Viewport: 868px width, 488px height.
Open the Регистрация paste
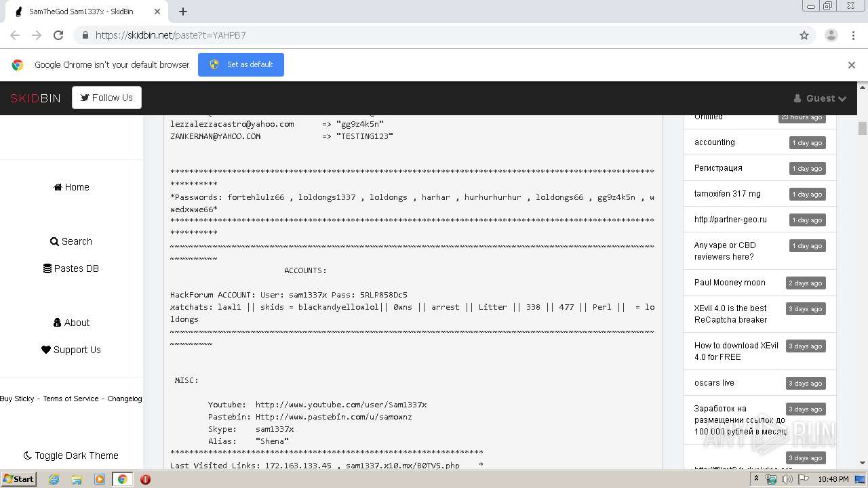tap(718, 168)
